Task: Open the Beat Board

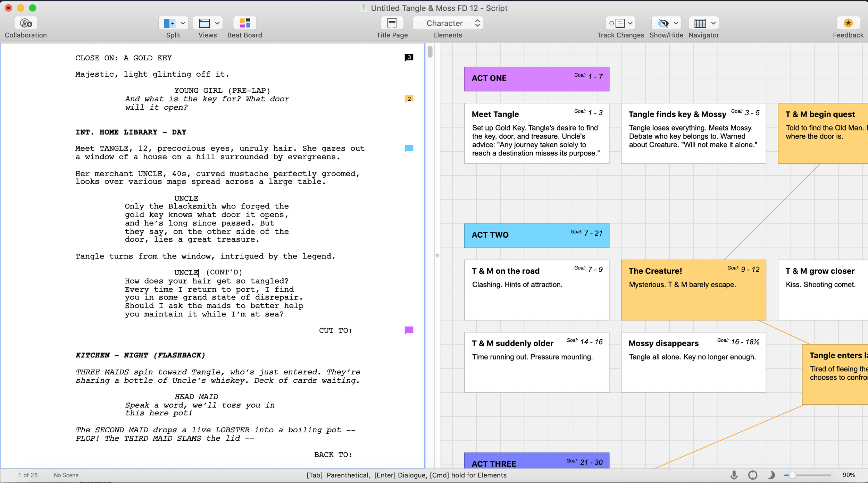Action: pyautogui.click(x=245, y=23)
